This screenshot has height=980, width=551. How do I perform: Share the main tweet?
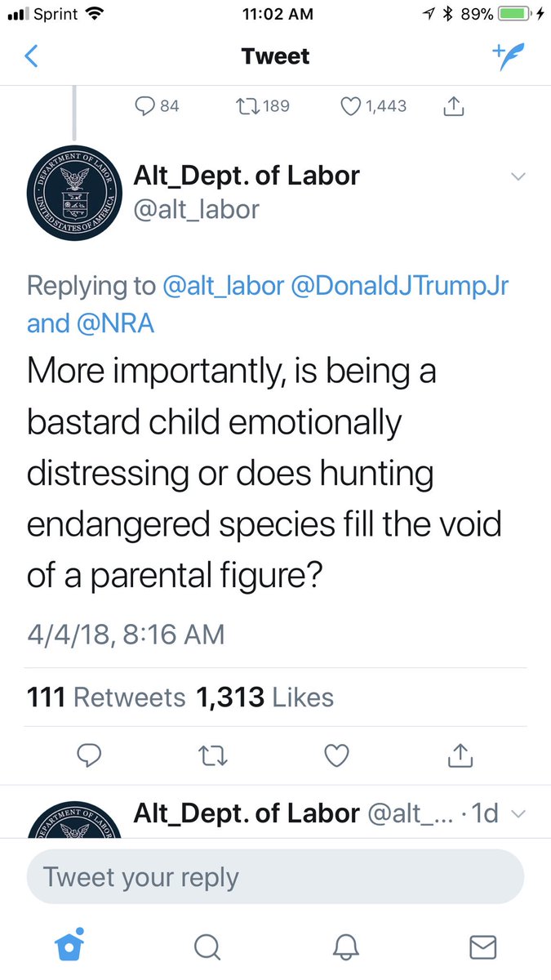click(x=461, y=756)
